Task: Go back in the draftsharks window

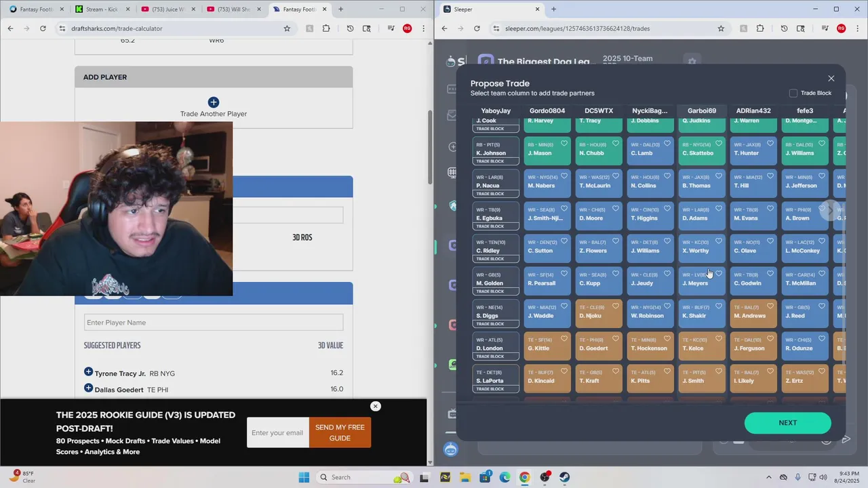Action: pyautogui.click(x=10, y=28)
